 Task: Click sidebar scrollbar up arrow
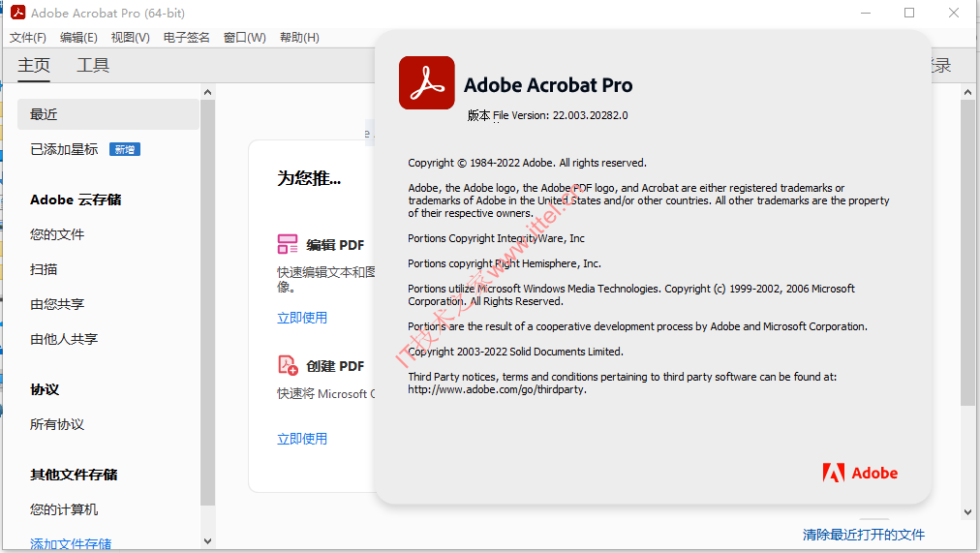coord(207,92)
